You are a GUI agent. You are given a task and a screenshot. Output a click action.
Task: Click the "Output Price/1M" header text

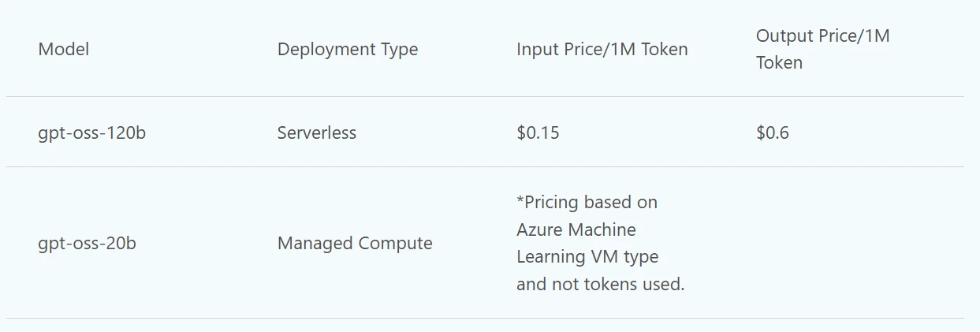822,35
